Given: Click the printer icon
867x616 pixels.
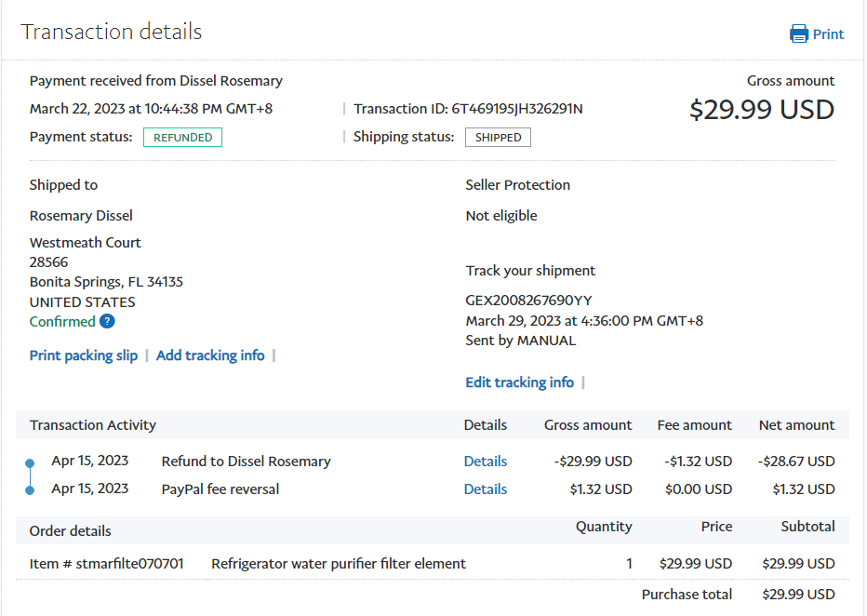Looking at the screenshot, I should tap(799, 34).
